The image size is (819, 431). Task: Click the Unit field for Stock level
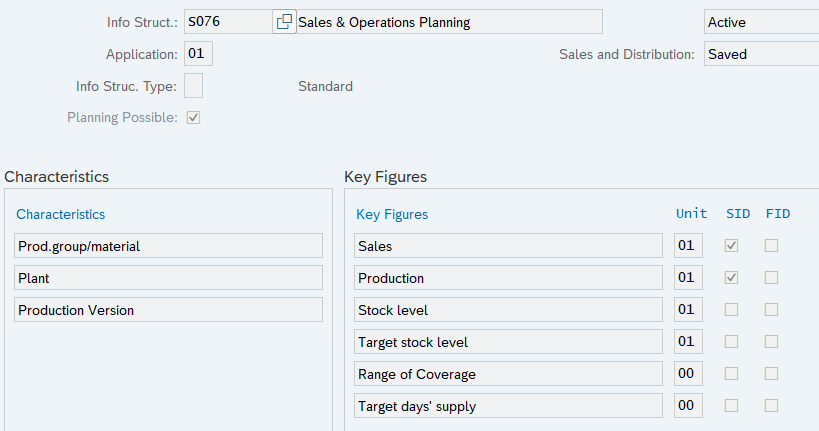point(688,310)
